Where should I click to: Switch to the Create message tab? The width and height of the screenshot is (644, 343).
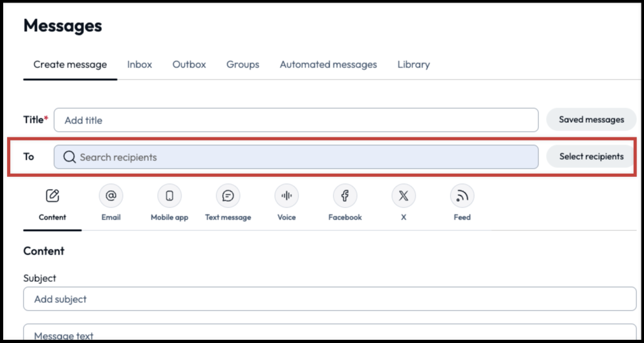point(70,64)
